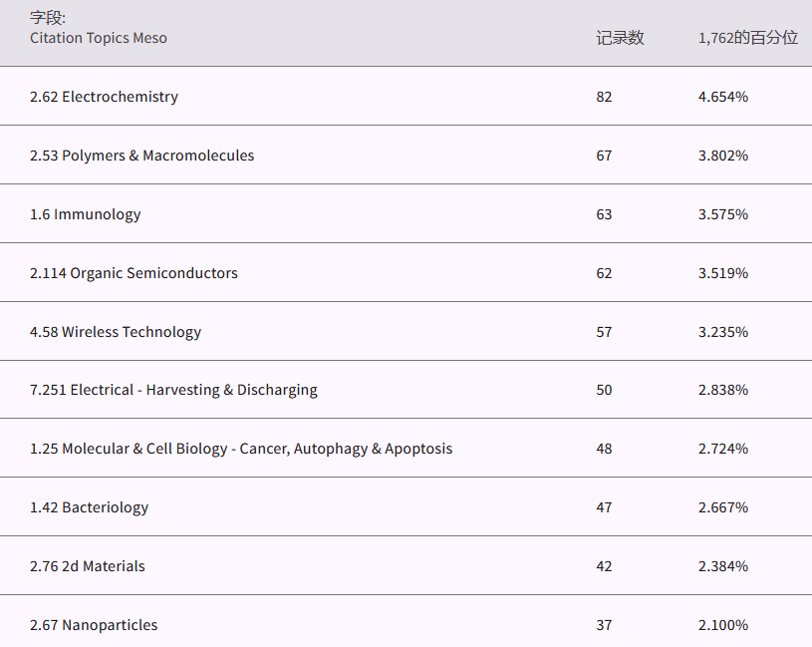Select 7.251 Electrical - Harvesting & Discharging

tap(173, 390)
